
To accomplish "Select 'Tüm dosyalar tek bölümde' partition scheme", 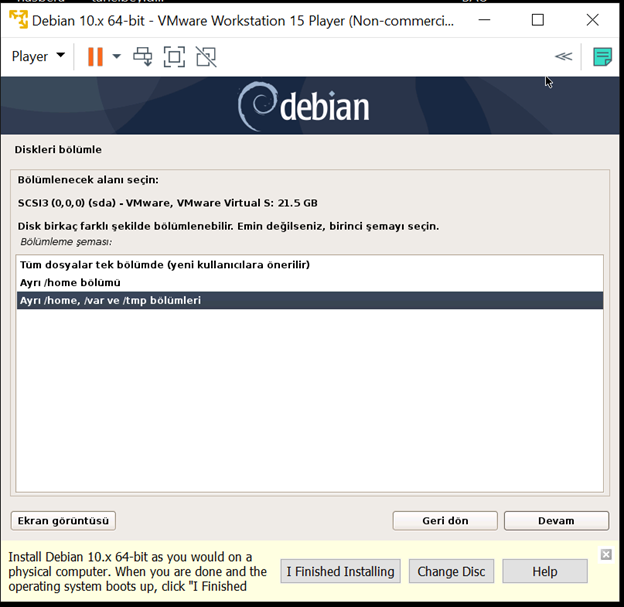I will [x=310, y=265].
